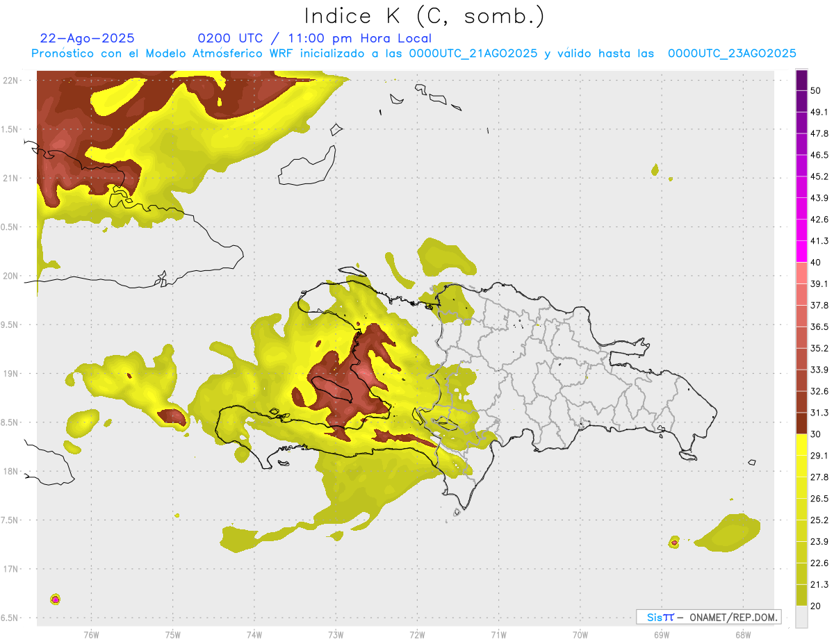Click the '73W' longitude label
The width and height of the screenshot is (834, 644).
click(336, 634)
